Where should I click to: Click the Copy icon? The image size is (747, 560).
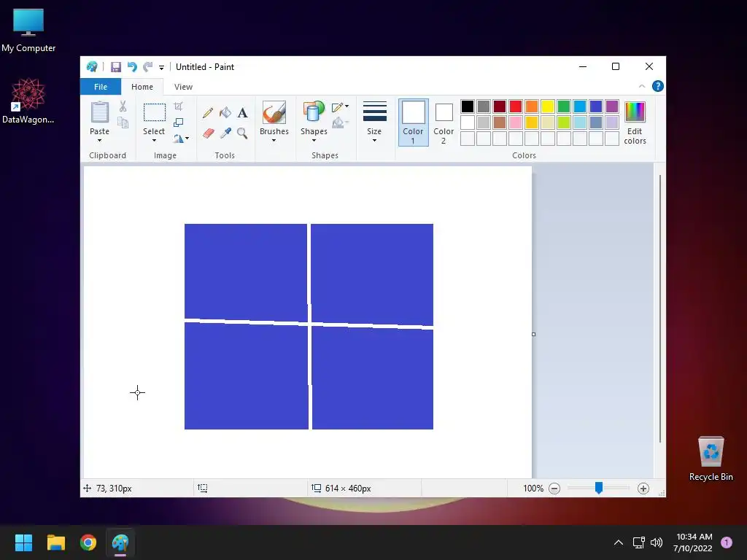click(x=123, y=122)
